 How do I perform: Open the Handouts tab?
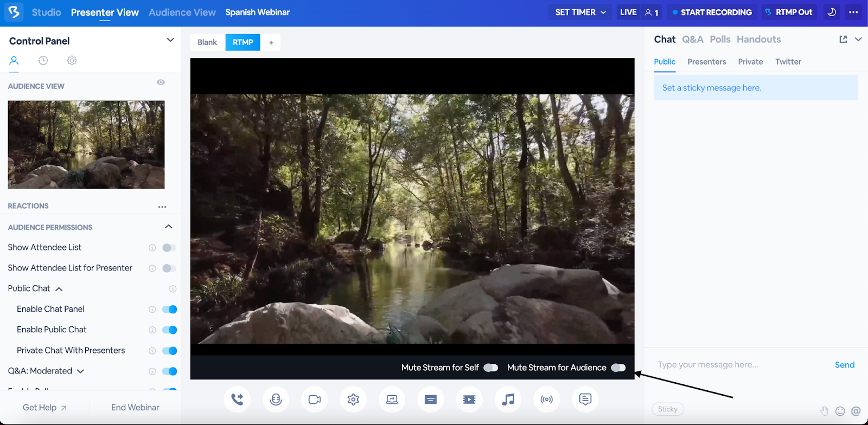pyautogui.click(x=759, y=39)
